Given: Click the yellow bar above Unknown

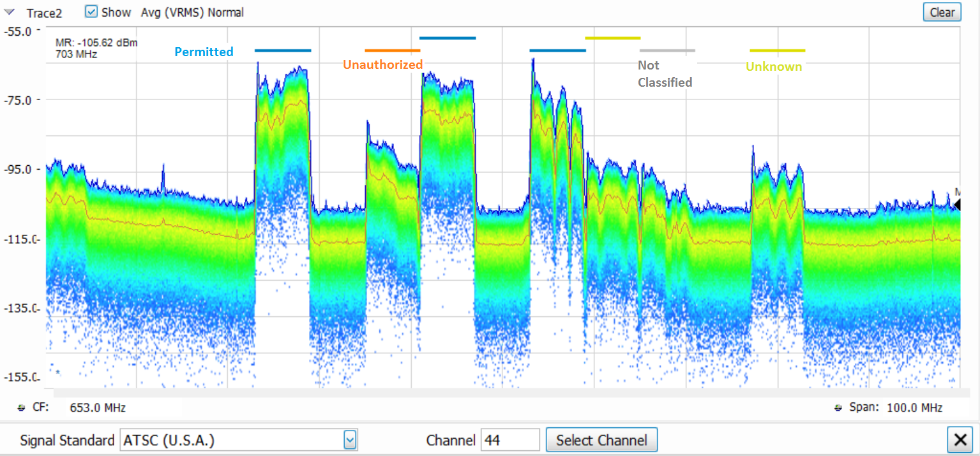Looking at the screenshot, I should (777, 50).
